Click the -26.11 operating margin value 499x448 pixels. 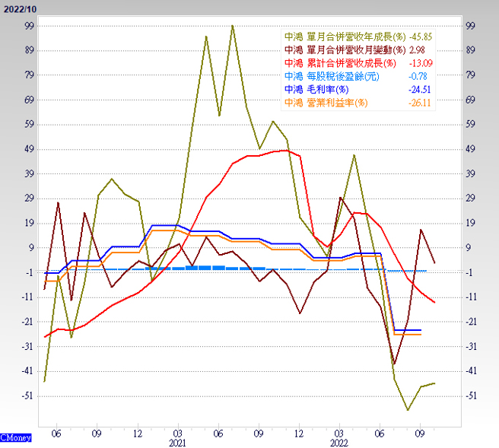[x=420, y=102]
